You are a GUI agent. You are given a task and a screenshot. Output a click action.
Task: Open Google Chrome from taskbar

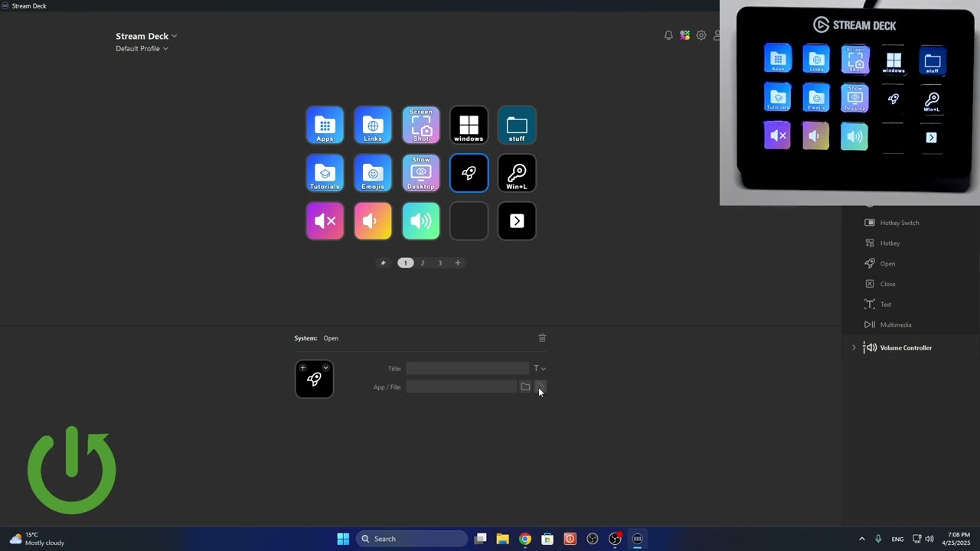point(524,539)
